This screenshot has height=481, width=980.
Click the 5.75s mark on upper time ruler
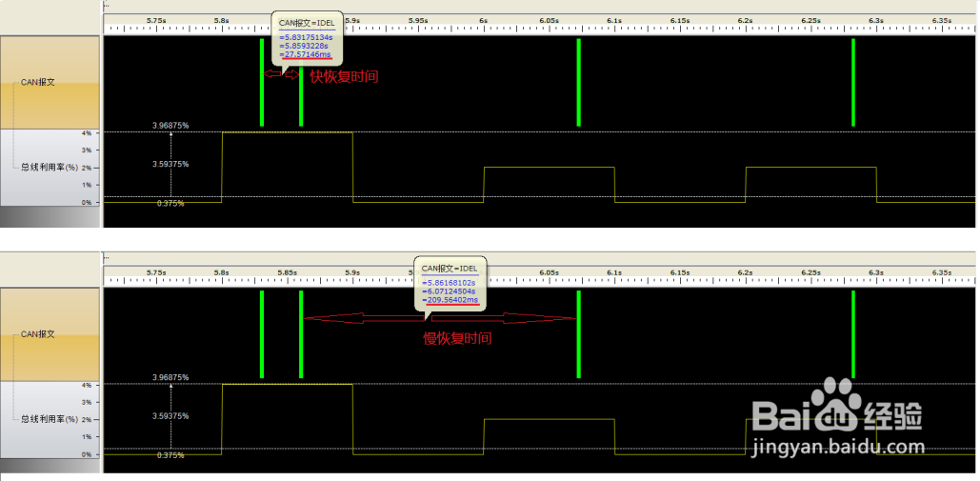(156, 21)
